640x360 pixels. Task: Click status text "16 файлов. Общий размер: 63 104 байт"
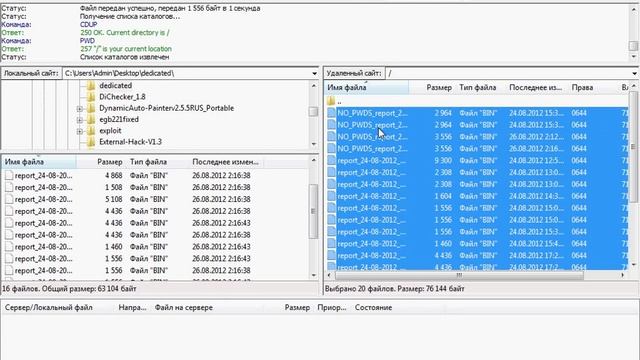(x=69, y=289)
